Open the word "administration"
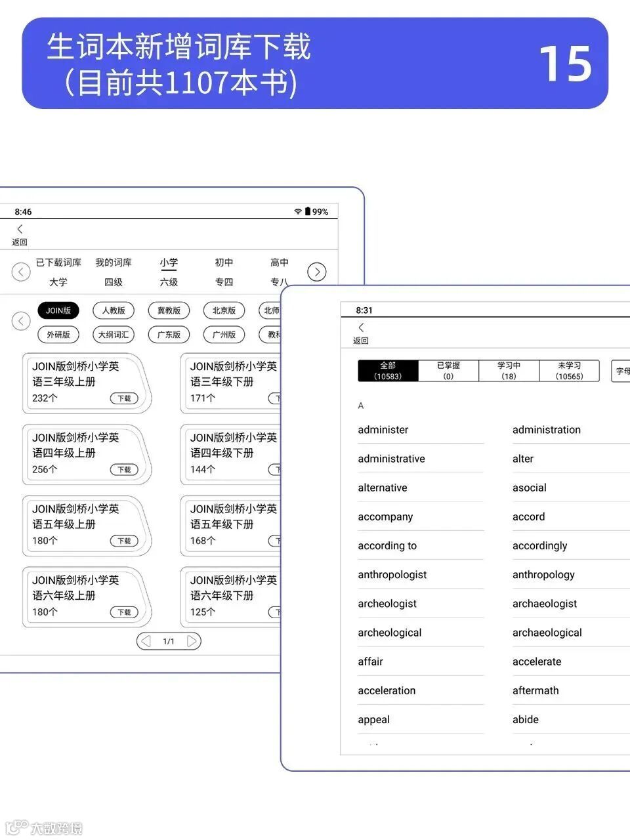The image size is (630, 840). [x=547, y=430]
